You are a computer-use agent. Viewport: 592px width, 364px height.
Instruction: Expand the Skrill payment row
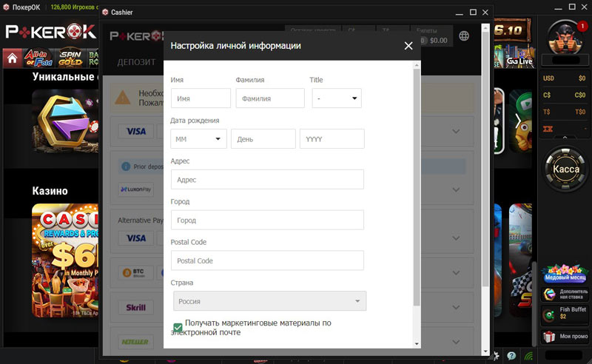456,307
